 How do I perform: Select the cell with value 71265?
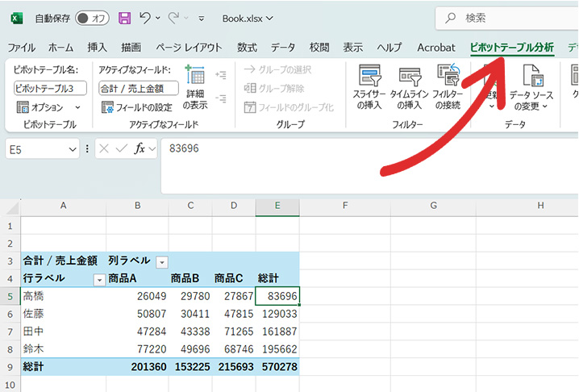coord(234,332)
